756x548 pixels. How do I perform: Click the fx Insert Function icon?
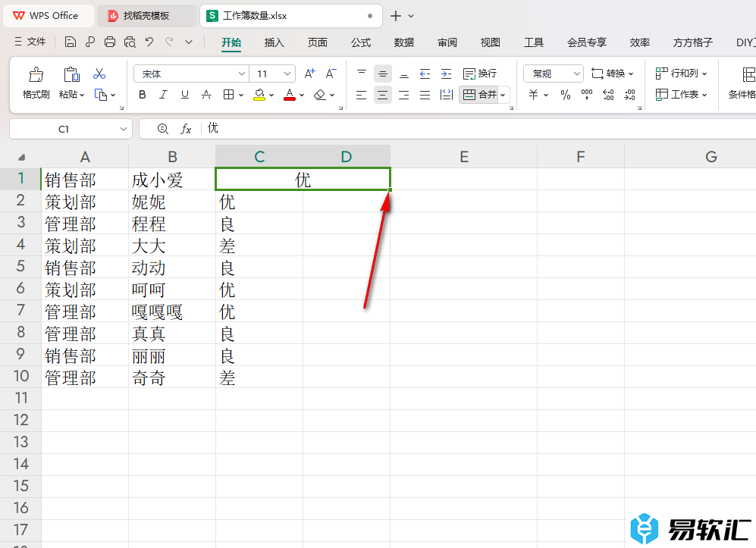coord(186,129)
